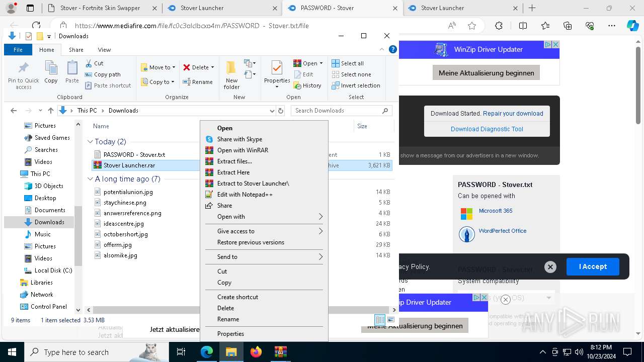Switch to the View ribbon tab
This screenshot has width=644, height=362.
104,50
